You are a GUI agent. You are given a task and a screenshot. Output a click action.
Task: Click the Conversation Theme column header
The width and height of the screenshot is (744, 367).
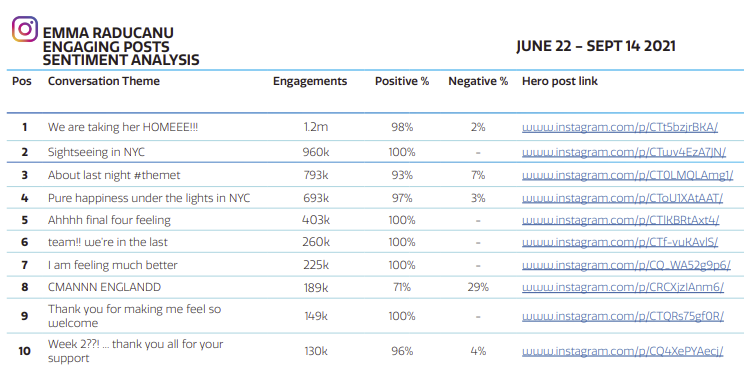104,81
